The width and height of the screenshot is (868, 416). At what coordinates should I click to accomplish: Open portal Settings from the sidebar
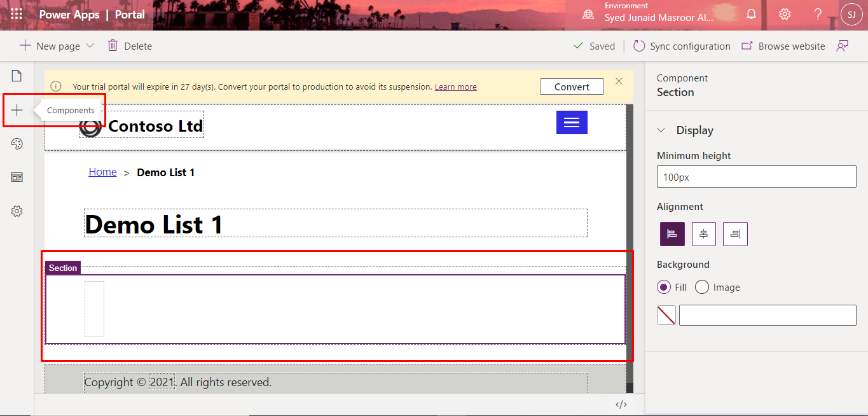(17, 211)
